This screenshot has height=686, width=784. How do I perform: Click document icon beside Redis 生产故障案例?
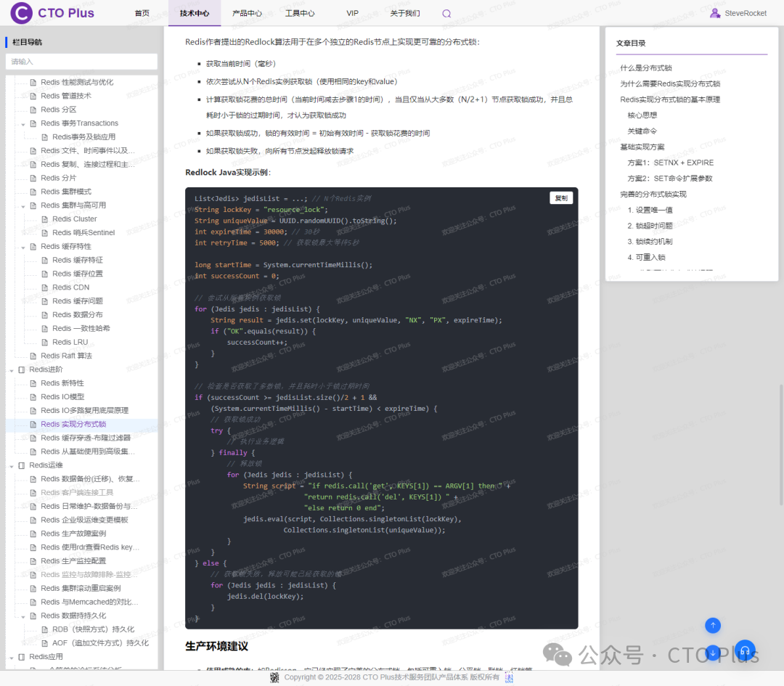point(33,534)
